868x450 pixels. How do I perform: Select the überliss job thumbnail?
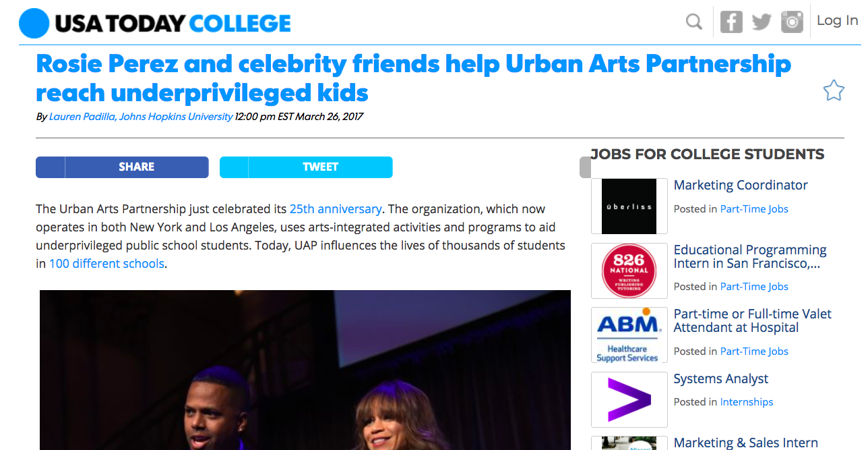point(629,206)
